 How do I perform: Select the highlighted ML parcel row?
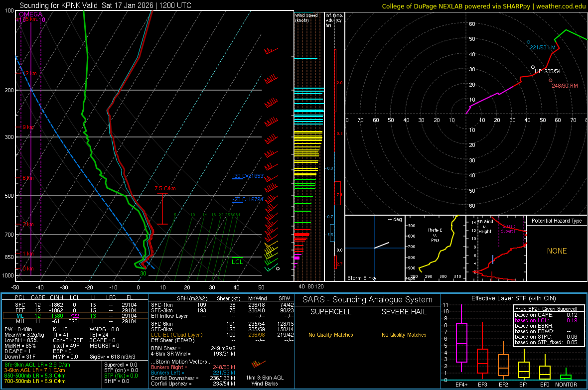point(75,316)
